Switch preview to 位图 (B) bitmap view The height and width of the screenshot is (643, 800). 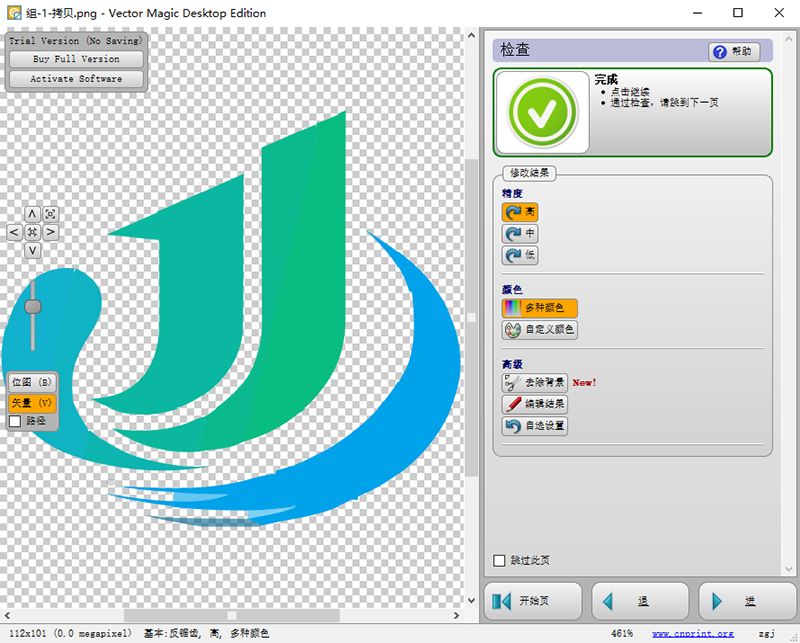tap(32, 382)
